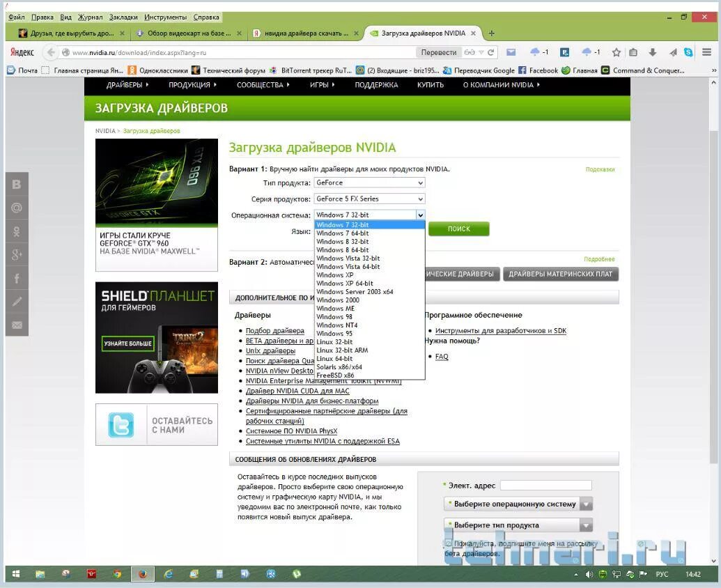Reload the page with the refresh icon
The width and height of the screenshot is (721, 588).
coord(491,52)
